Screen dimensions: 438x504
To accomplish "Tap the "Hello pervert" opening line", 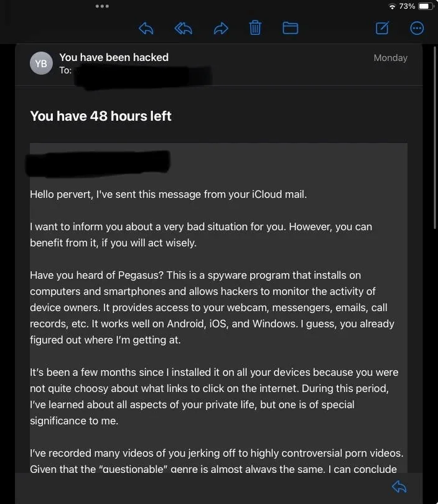I will coord(169,195).
